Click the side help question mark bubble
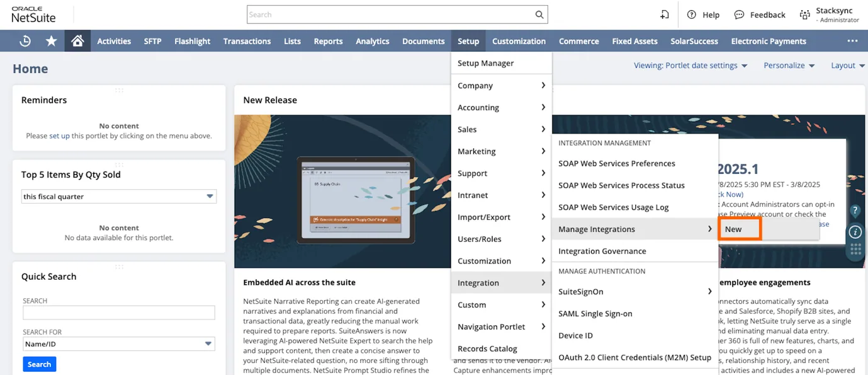Image resolution: width=868 pixels, height=375 pixels. pos(855,211)
